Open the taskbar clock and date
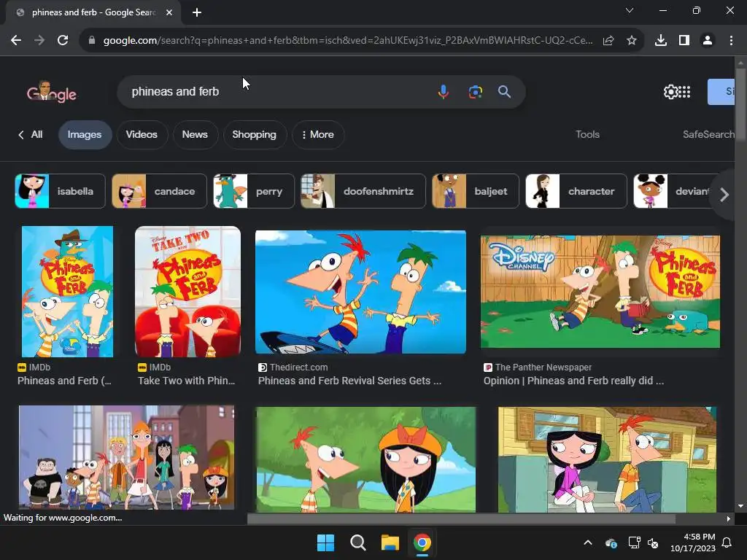The width and height of the screenshot is (747, 560). (693, 542)
